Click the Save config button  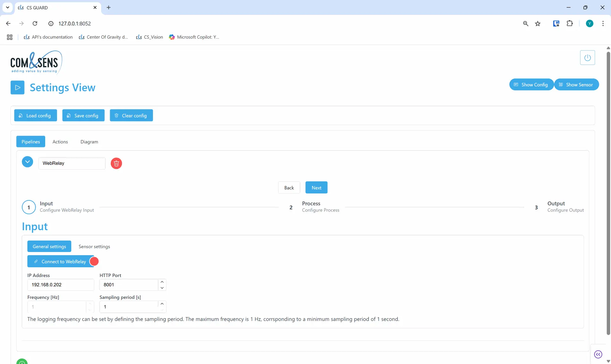pyautogui.click(x=83, y=115)
